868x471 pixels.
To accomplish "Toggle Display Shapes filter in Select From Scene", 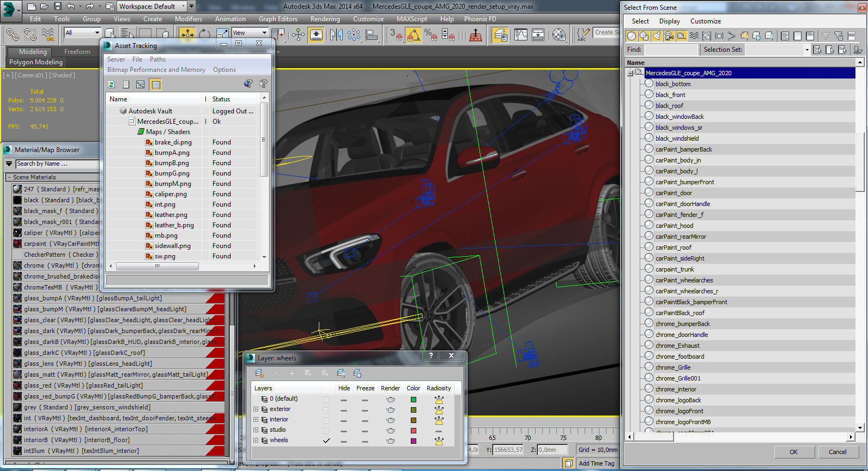I will click(x=644, y=36).
